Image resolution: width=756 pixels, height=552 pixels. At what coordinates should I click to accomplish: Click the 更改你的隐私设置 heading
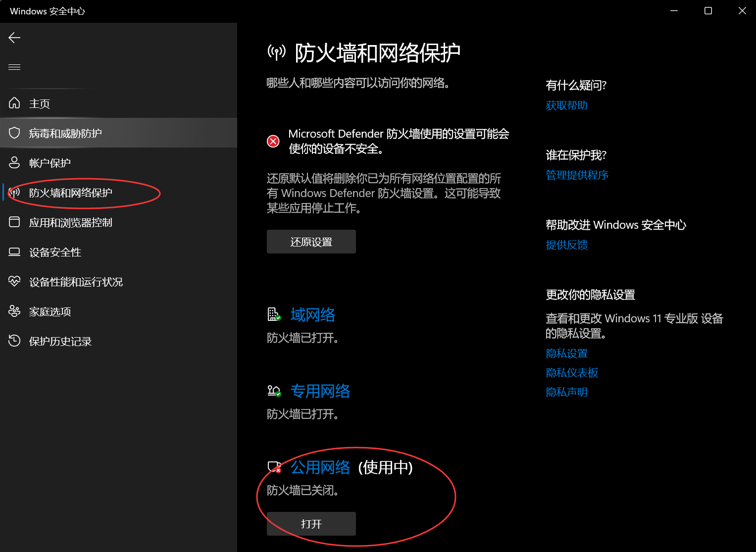(590, 295)
